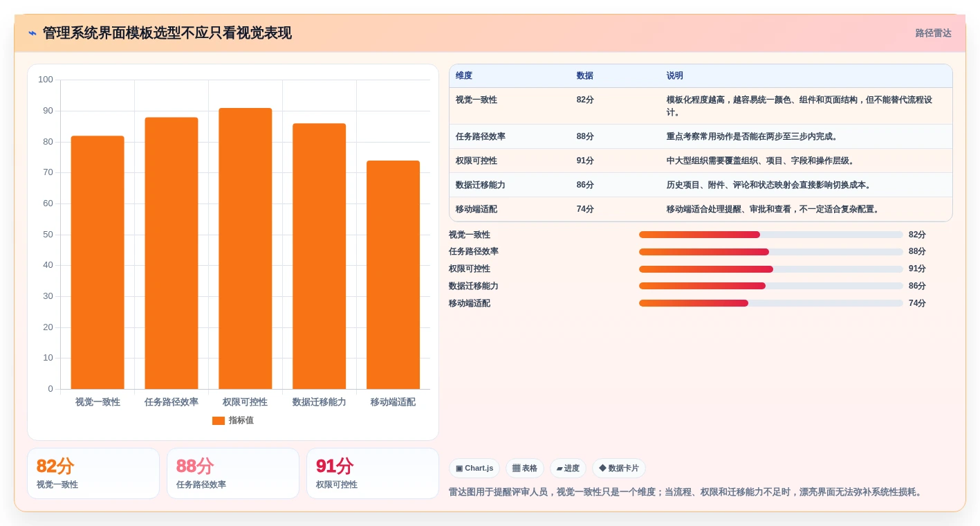This screenshot has width=980, height=526.
Task: Click the page title 管理系统界面模板选型
Action: pyautogui.click(x=167, y=33)
